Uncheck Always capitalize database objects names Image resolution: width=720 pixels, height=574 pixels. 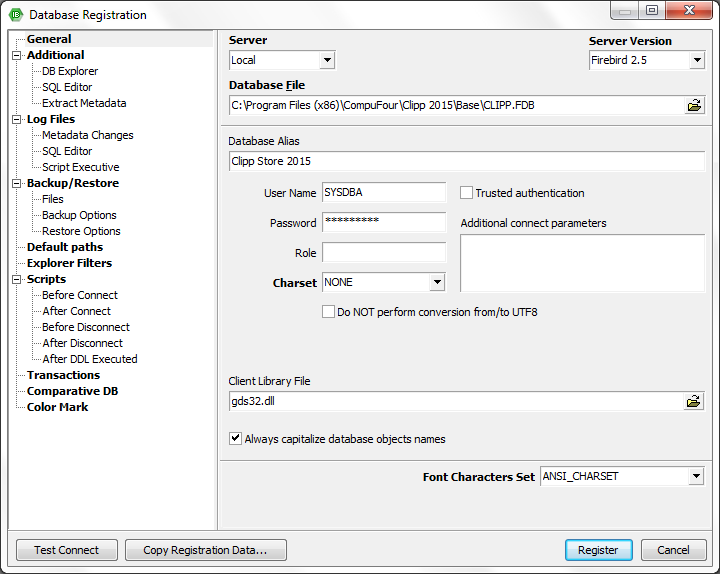click(236, 439)
